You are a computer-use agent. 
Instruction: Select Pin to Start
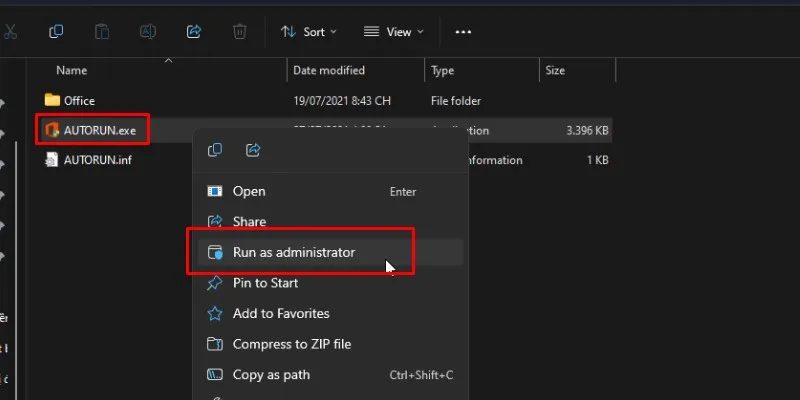click(x=267, y=283)
